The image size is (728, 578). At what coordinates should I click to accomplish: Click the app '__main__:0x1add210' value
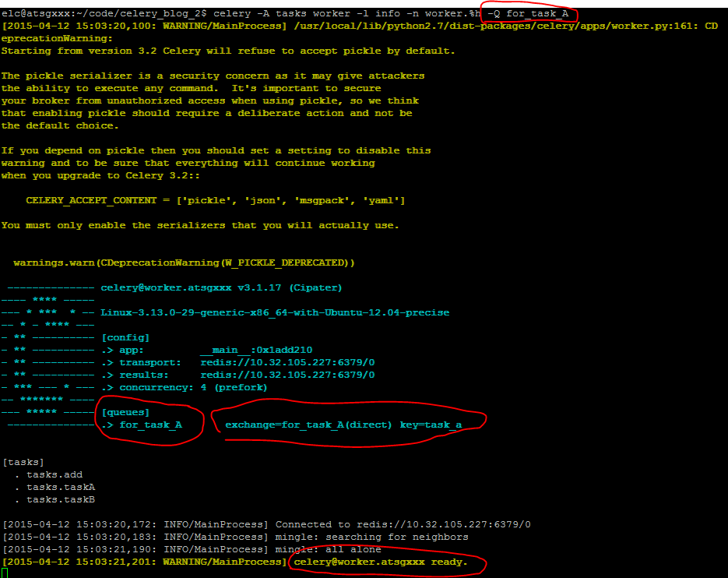point(256,350)
